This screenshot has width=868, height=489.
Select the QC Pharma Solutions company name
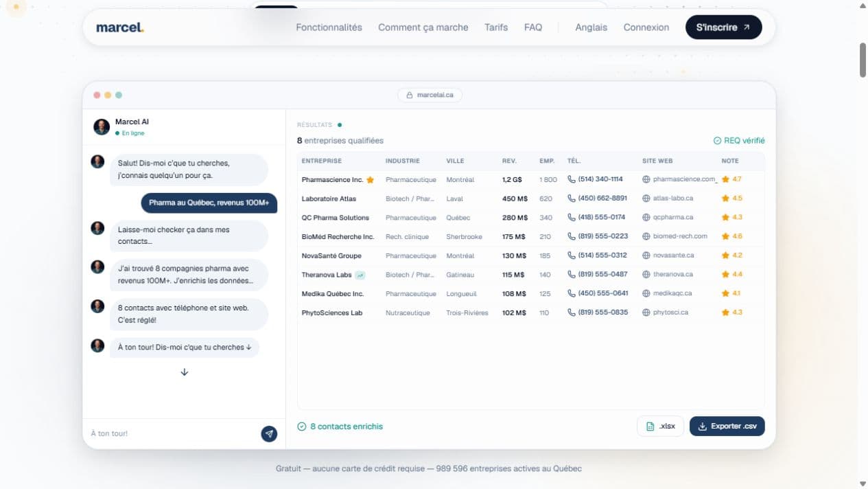click(336, 218)
